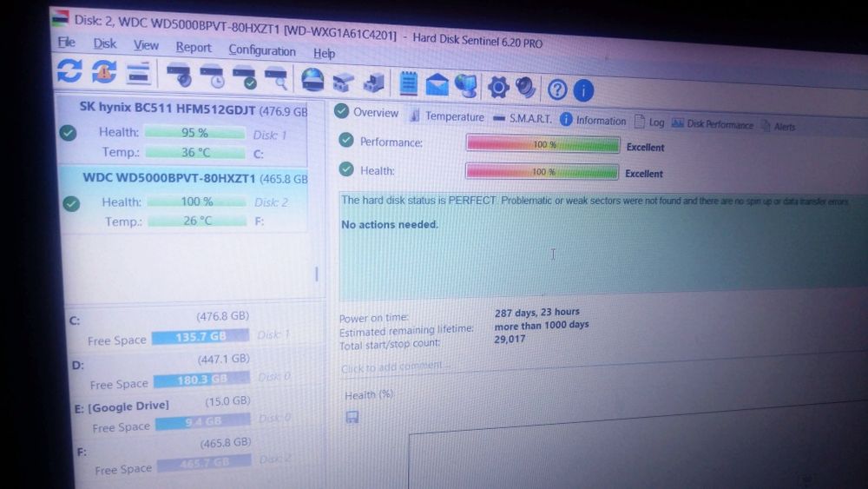
Task: Click the "Excellent" label next to Performance
Action: [645, 148]
